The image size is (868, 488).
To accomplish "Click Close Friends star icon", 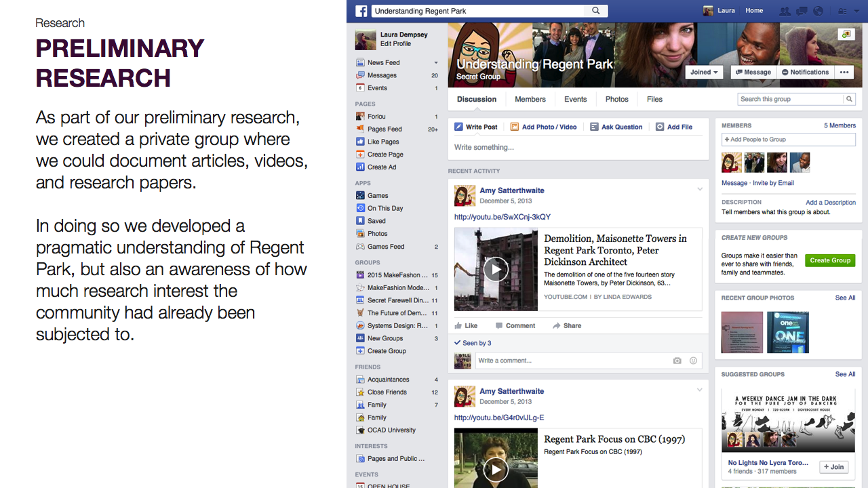I will (360, 392).
